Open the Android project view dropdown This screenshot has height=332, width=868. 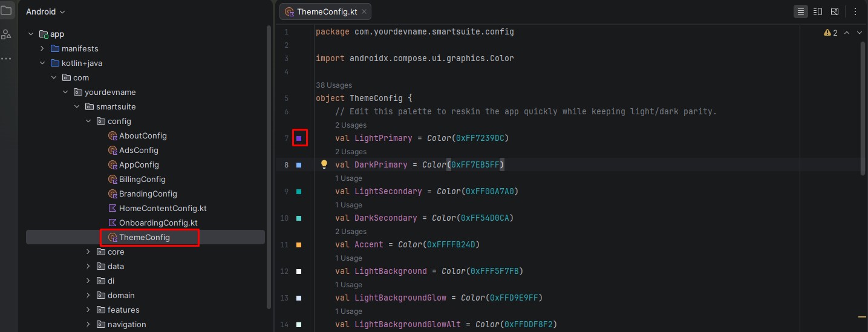[x=45, y=11]
